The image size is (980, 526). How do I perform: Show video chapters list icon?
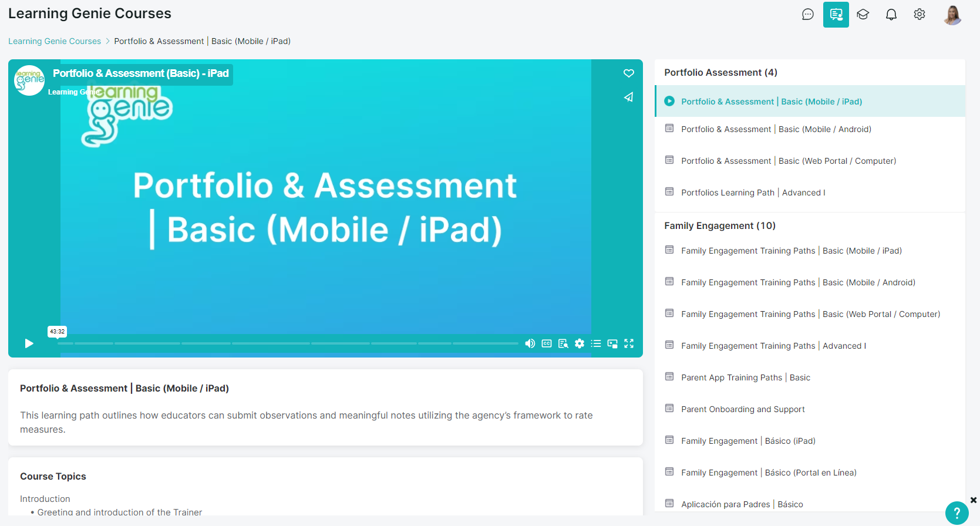pos(596,343)
